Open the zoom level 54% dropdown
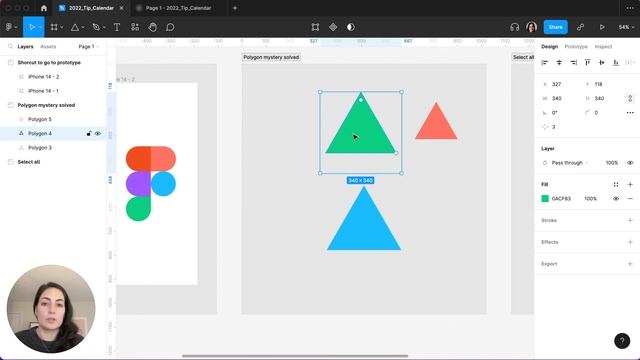The width and height of the screenshot is (640, 360). click(x=626, y=27)
